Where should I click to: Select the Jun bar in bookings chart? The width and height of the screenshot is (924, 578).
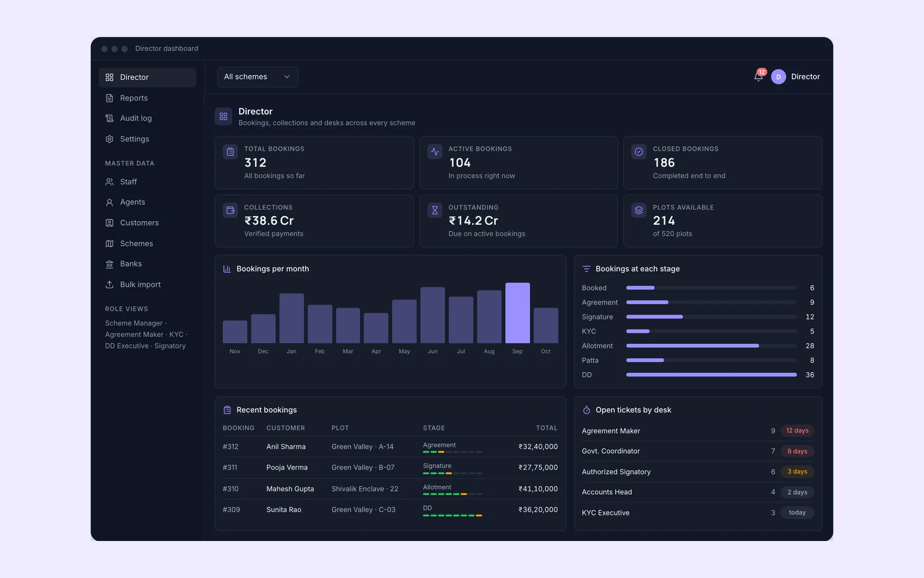(433, 315)
